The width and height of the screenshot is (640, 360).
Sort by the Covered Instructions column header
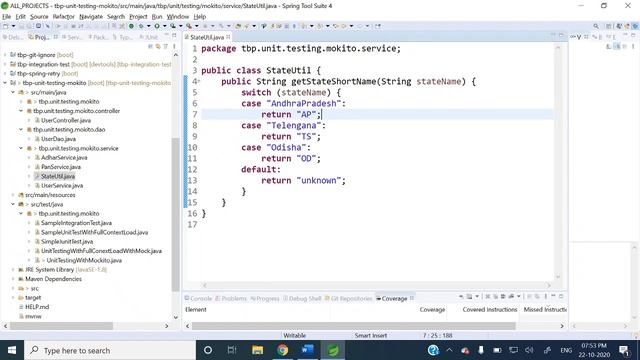point(489,310)
